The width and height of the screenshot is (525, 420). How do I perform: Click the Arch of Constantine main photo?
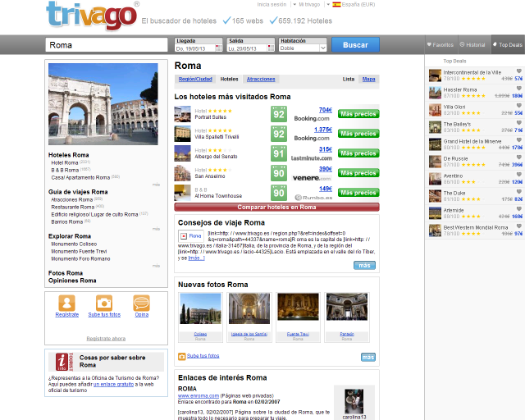point(103,104)
